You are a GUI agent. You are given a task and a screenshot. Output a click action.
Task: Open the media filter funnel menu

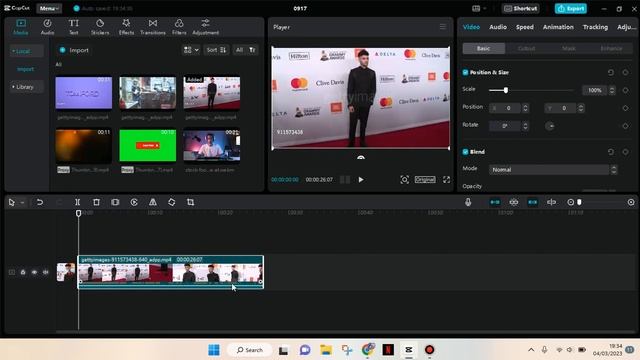tap(252, 50)
